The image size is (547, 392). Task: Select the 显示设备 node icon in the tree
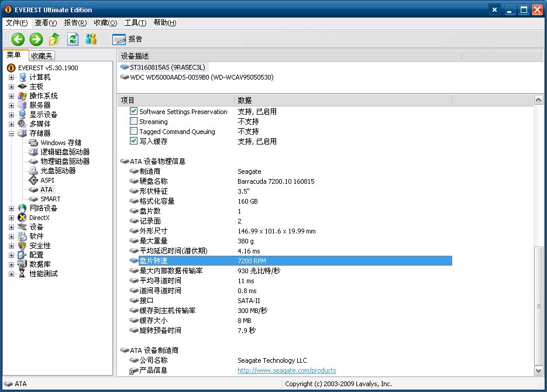pos(22,115)
